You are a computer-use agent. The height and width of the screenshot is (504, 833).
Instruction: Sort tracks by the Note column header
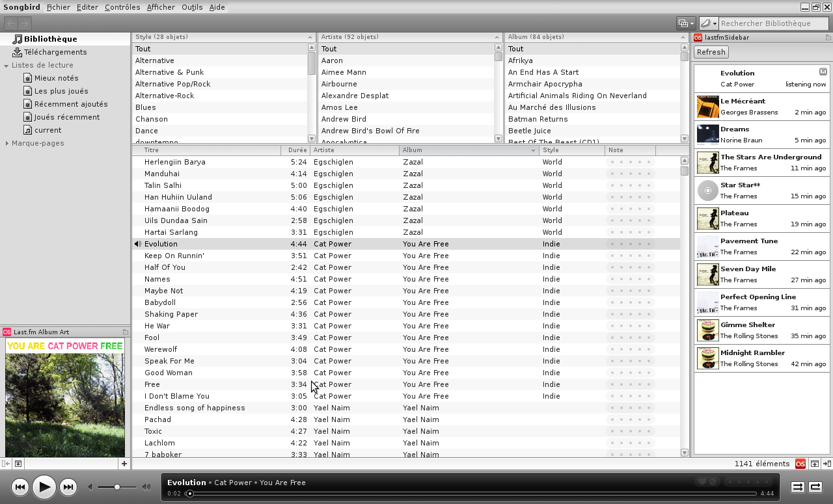[630, 150]
